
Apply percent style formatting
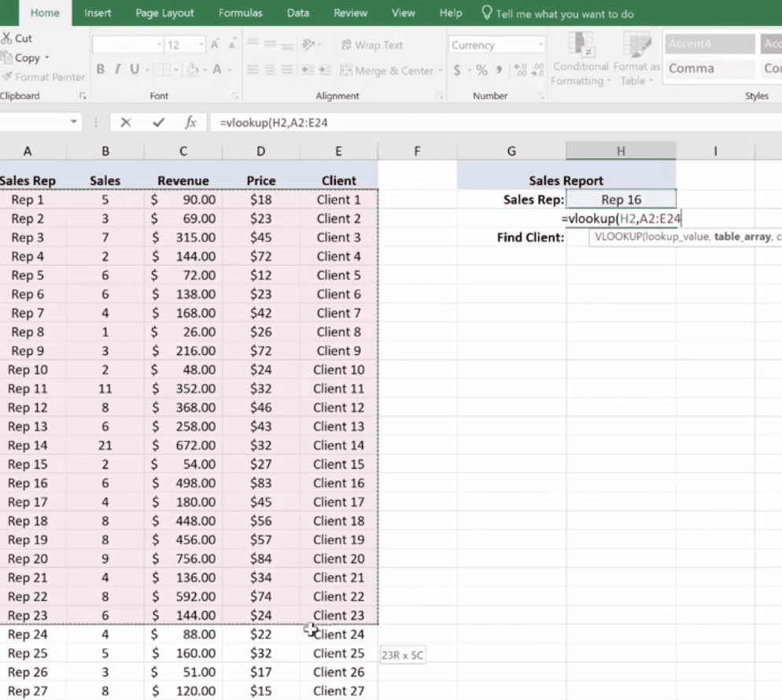[x=481, y=70]
